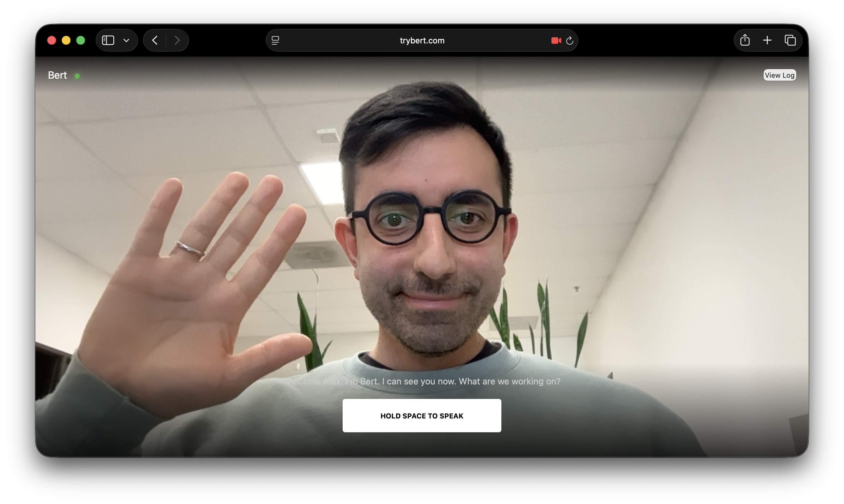The height and width of the screenshot is (504, 844).
Task: Click the Bert title label
Action: (57, 75)
